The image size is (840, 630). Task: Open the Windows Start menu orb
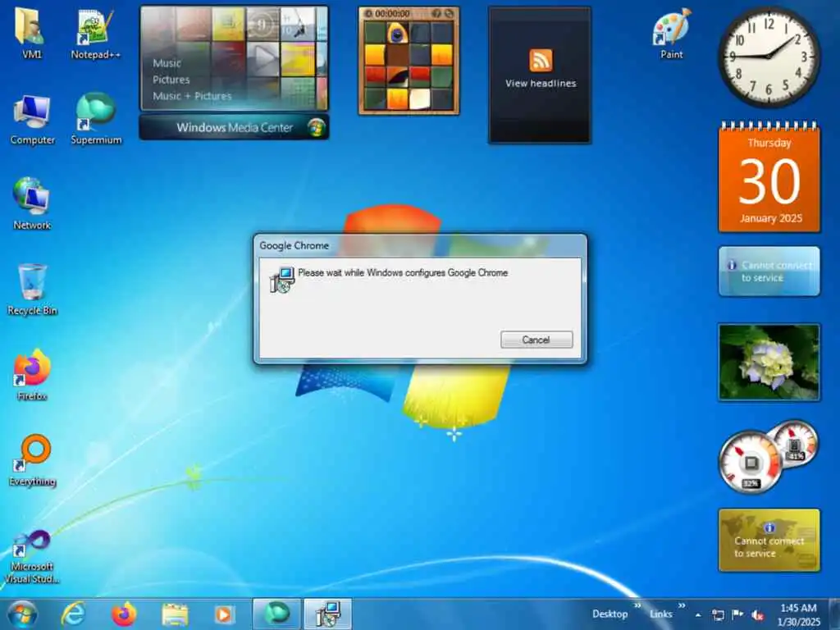(22, 614)
